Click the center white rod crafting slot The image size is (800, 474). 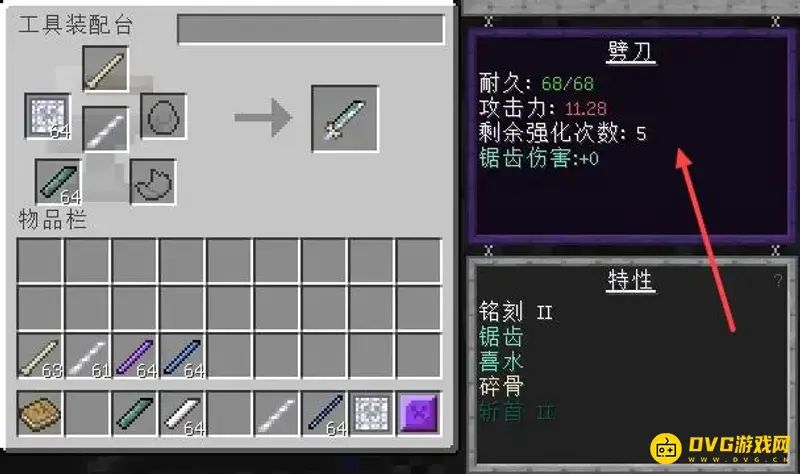105,129
